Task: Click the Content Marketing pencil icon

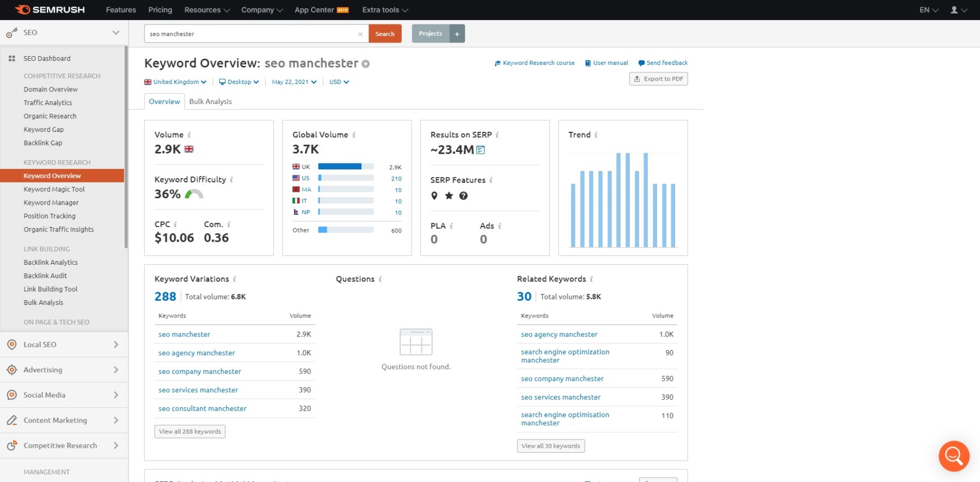Action: 11,420
